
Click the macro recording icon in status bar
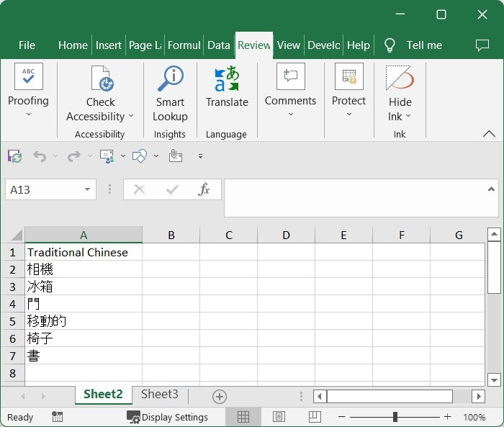point(58,417)
